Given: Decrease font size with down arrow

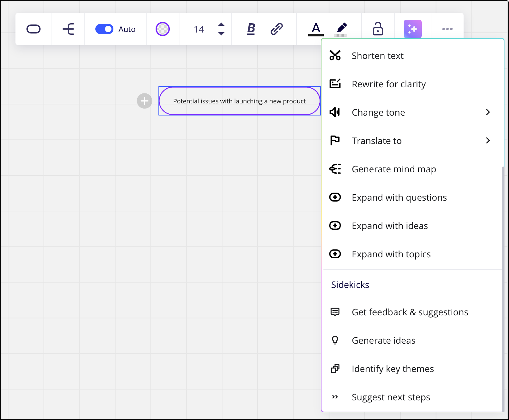Looking at the screenshot, I should coord(221,33).
